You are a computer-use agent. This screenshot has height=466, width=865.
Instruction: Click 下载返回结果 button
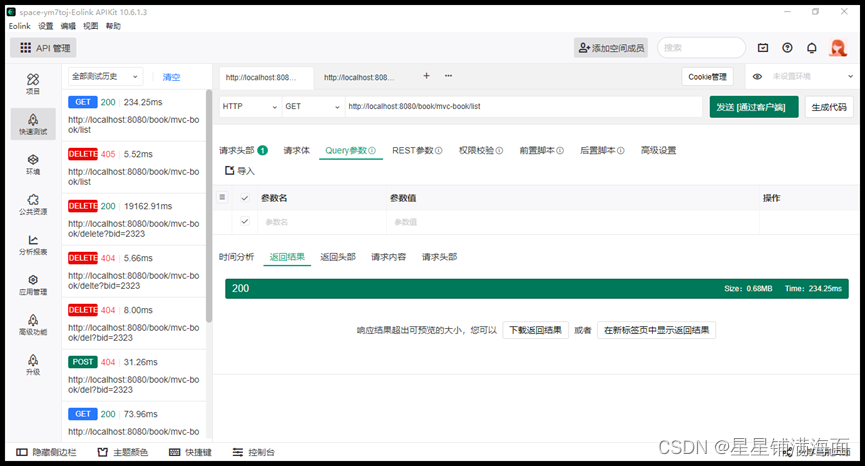point(535,330)
